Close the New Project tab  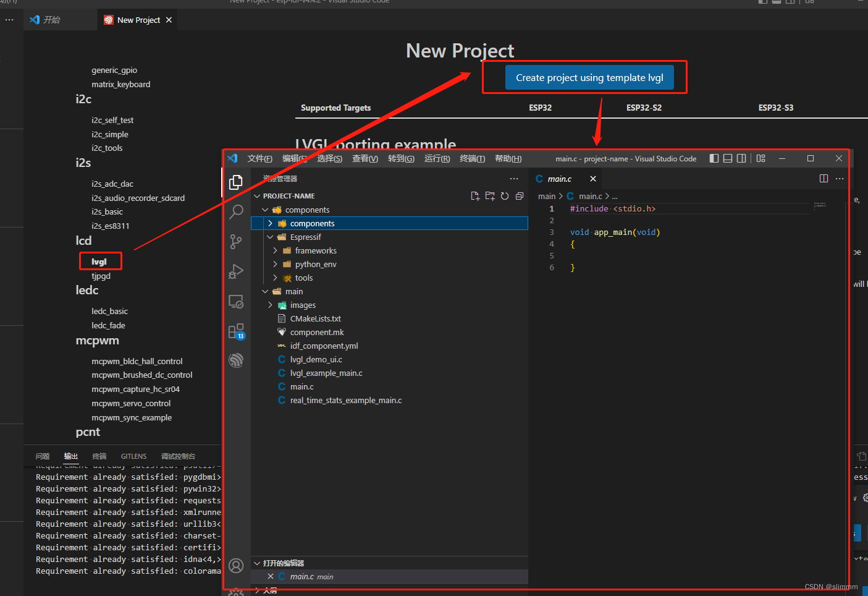tap(169, 20)
